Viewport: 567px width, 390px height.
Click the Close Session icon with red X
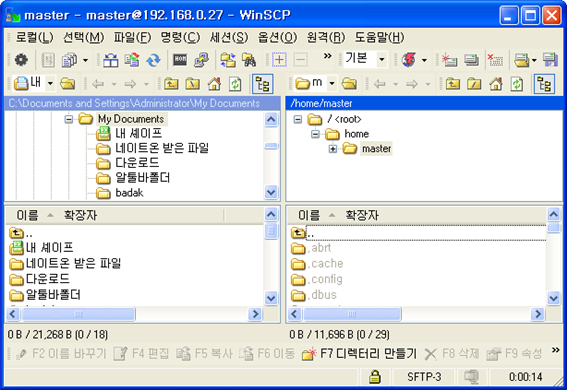(495, 60)
